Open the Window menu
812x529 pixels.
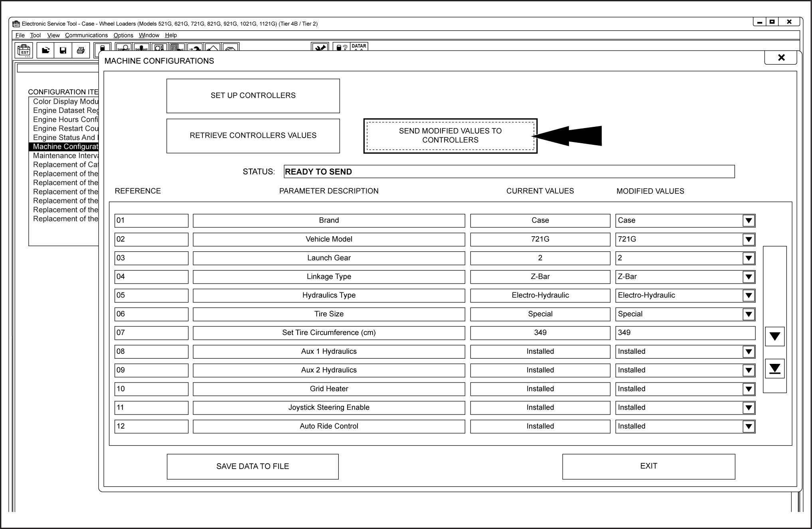coord(149,35)
